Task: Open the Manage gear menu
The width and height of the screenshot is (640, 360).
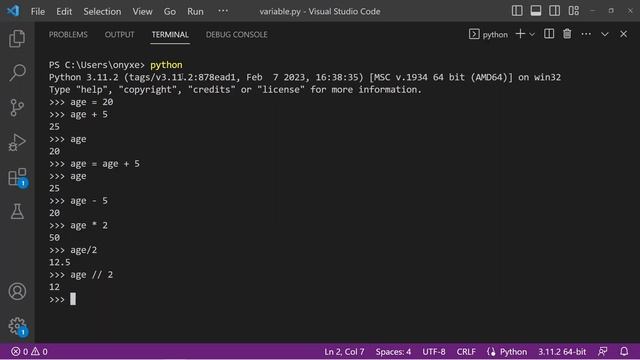Action: pyautogui.click(x=17, y=326)
